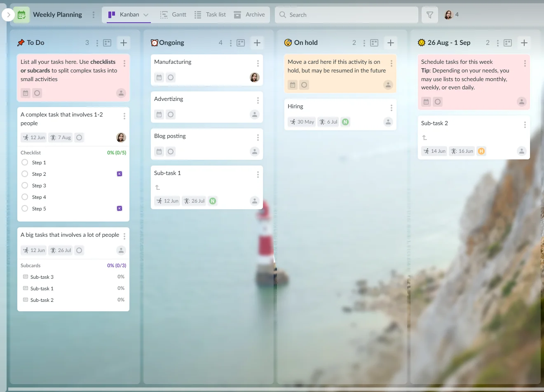
Task: Mark 'A big tasks' card as complete
Action: 79,250
